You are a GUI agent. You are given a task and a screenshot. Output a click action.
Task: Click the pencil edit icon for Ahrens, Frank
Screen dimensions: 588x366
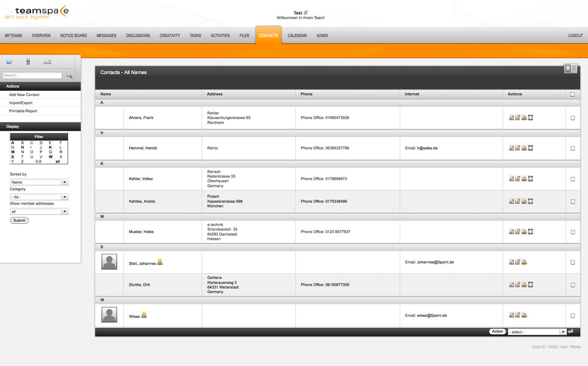[x=518, y=117]
